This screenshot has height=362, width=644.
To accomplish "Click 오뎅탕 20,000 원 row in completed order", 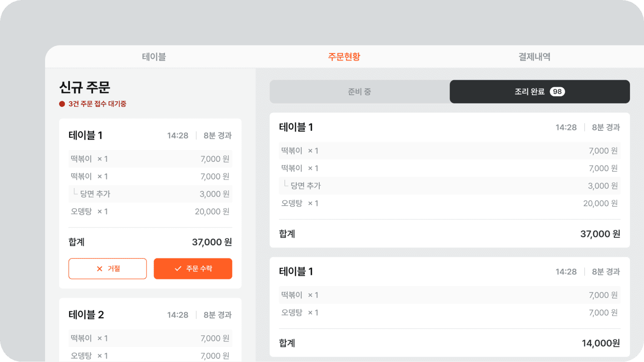I will coord(450,203).
